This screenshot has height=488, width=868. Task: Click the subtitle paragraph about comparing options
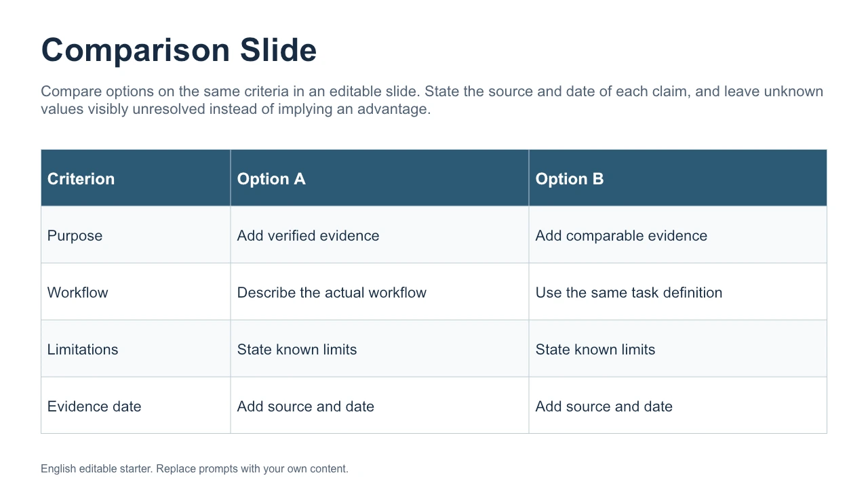click(432, 100)
